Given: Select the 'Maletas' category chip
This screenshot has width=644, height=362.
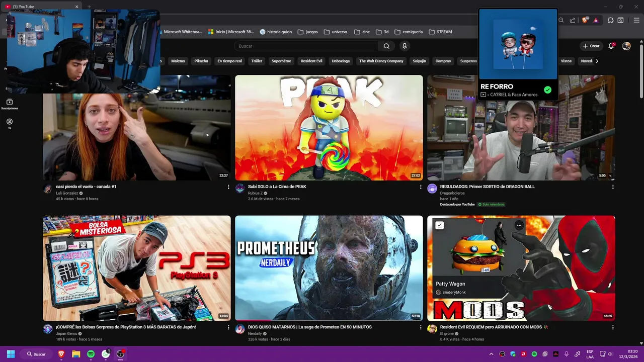Looking at the screenshot, I should coord(178,61).
